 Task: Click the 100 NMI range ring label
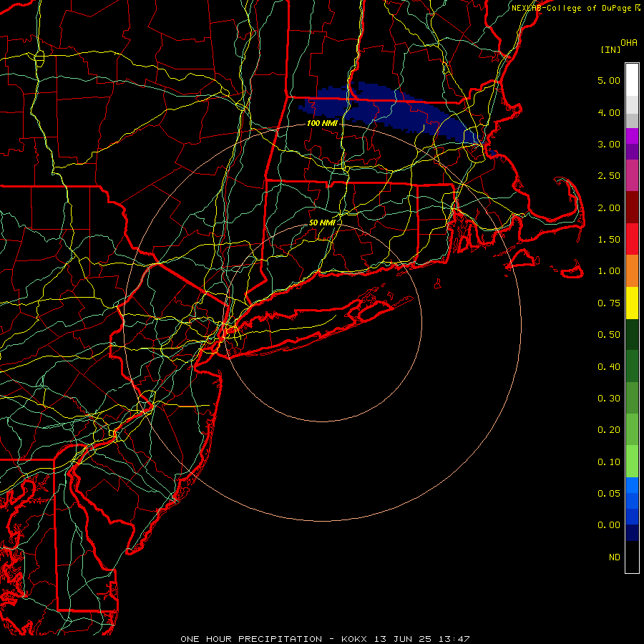(x=322, y=123)
